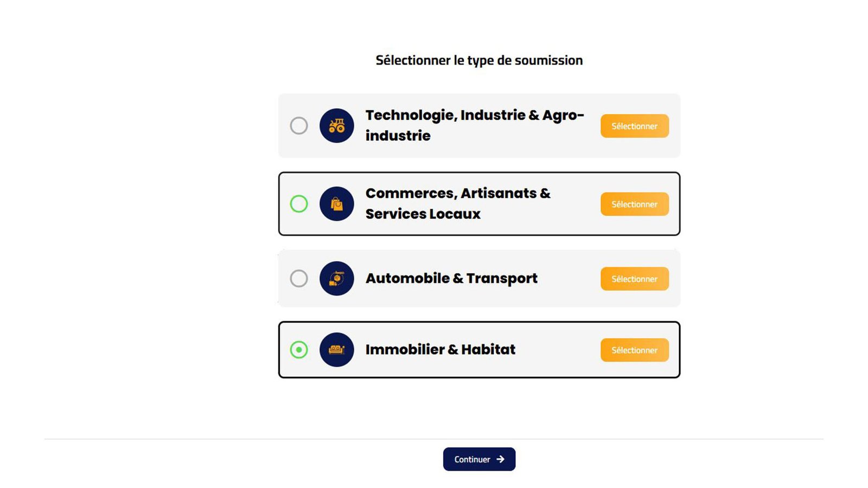Click Sélectionner for Immobilier & Habitat
868x488 pixels.
point(634,350)
